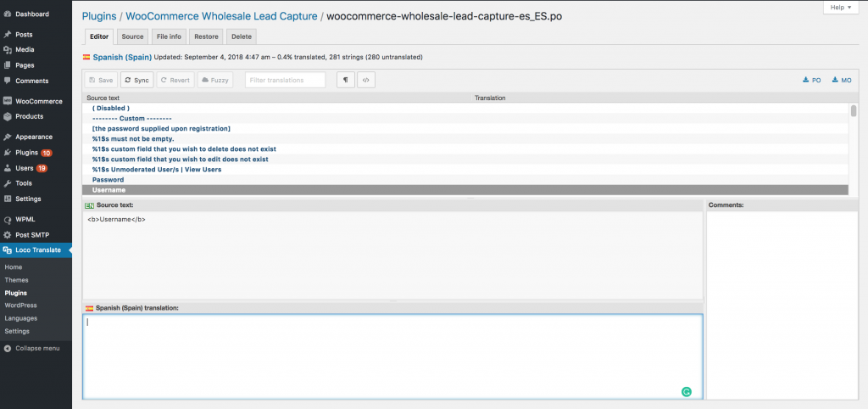Download the PO file
This screenshot has width=868, height=409.
tap(811, 80)
